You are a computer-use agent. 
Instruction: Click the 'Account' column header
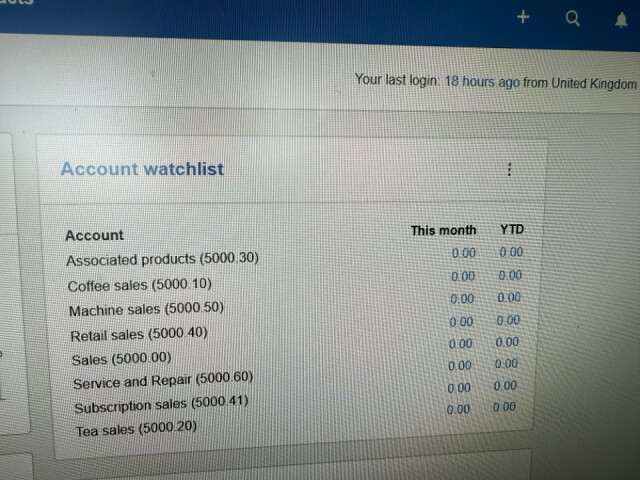tap(94, 235)
